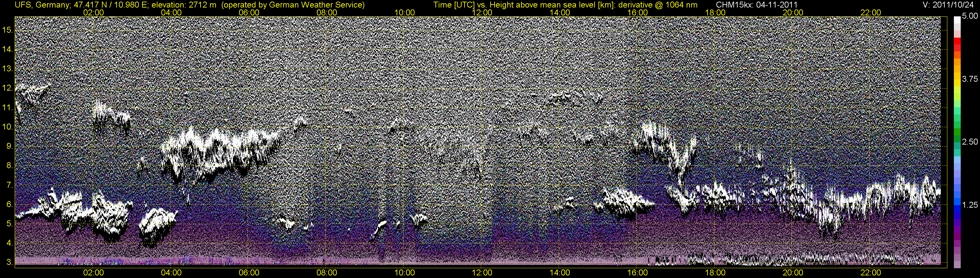
Task: Click the '7.' height axis label
Action: pyautogui.click(x=10, y=185)
